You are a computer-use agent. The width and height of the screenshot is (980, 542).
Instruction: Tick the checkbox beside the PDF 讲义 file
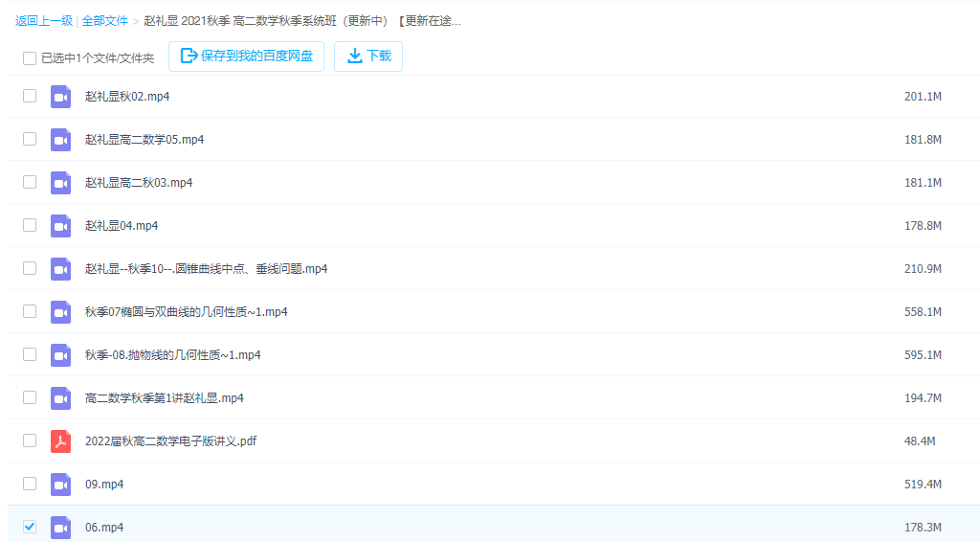30,440
